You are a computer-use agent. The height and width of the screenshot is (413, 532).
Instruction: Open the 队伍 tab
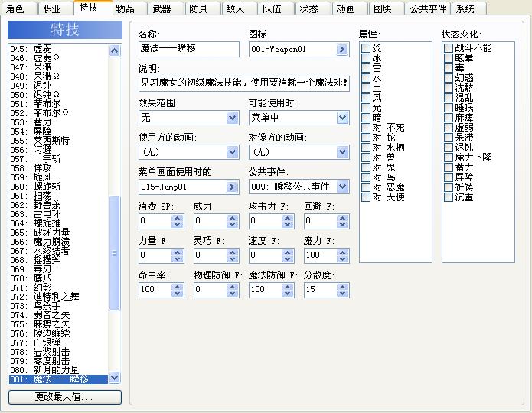coord(276,8)
